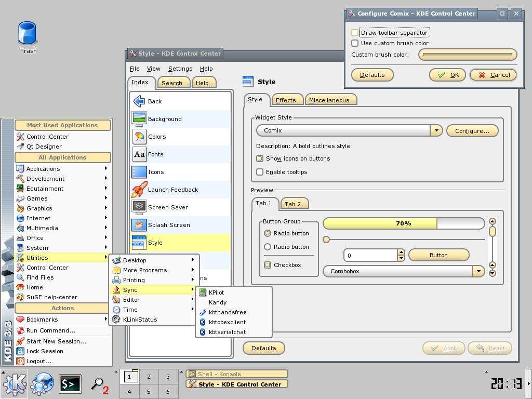Open the Colors icon in the Index list
Viewport: 532px width, 399px height.
tap(139, 137)
